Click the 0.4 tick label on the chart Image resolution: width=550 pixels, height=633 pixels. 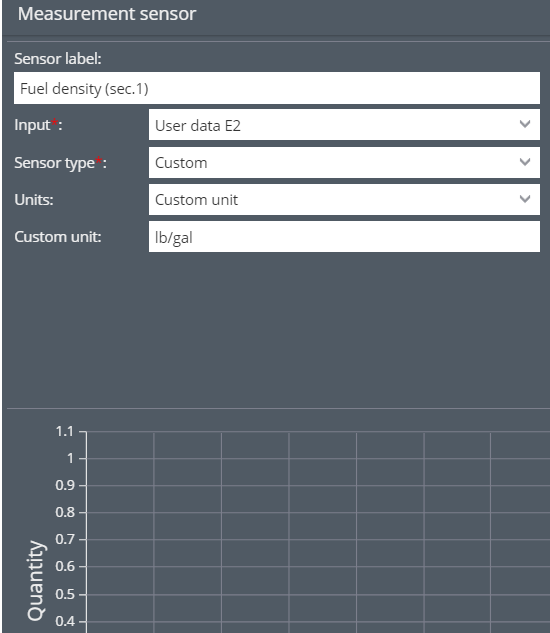[65, 621]
